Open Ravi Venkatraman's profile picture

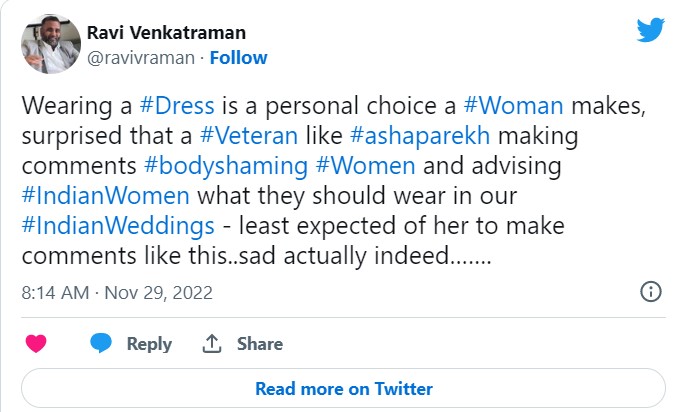click(50, 44)
